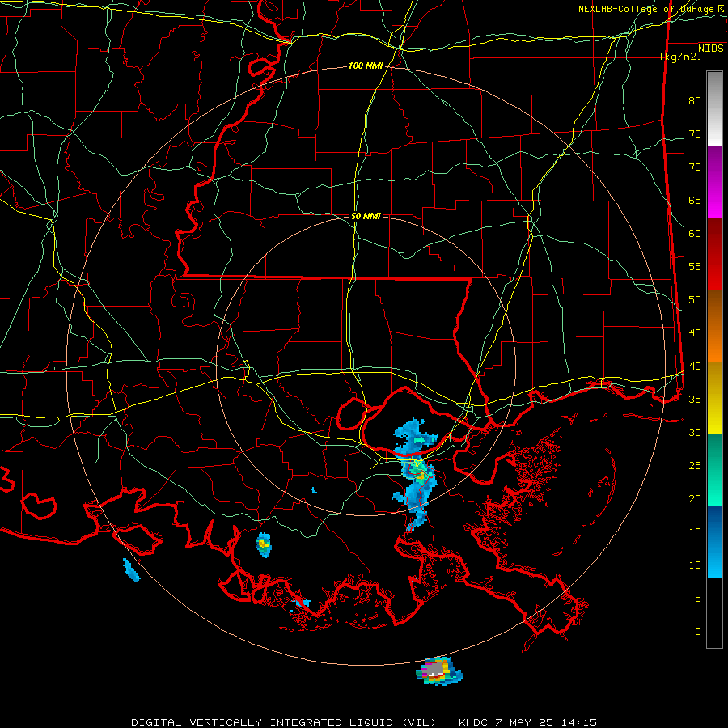Screen dimensions: 728x728
Task: Click the 55 value on the color scale
Action: [695, 266]
